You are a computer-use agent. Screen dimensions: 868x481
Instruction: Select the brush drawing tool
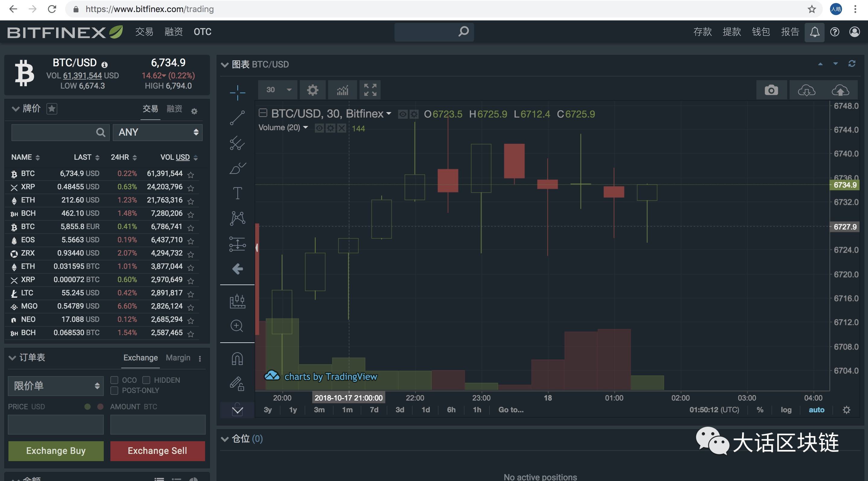tap(237, 168)
